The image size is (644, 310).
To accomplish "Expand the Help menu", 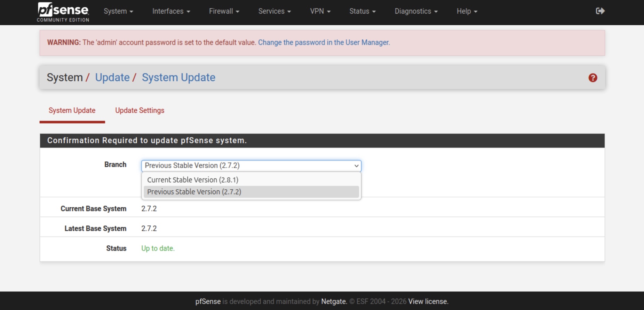I will pyautogui.click(x=467, y=11).
